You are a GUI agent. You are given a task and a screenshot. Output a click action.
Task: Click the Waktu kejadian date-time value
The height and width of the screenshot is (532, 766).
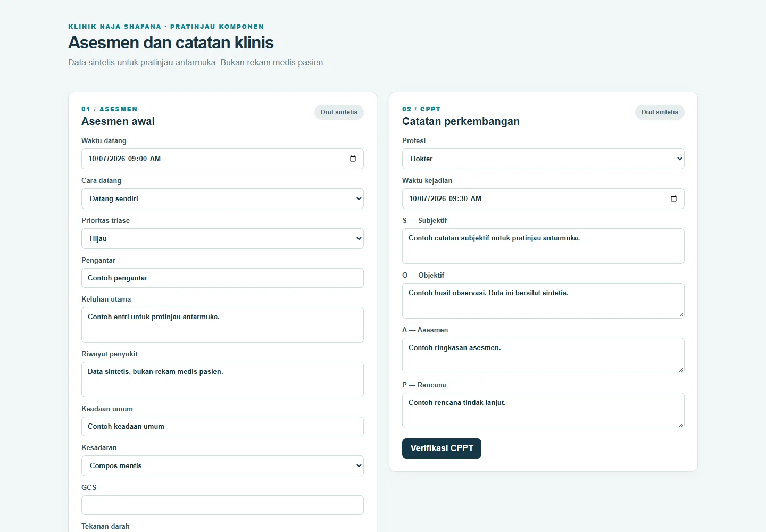[x=445, y=198]
